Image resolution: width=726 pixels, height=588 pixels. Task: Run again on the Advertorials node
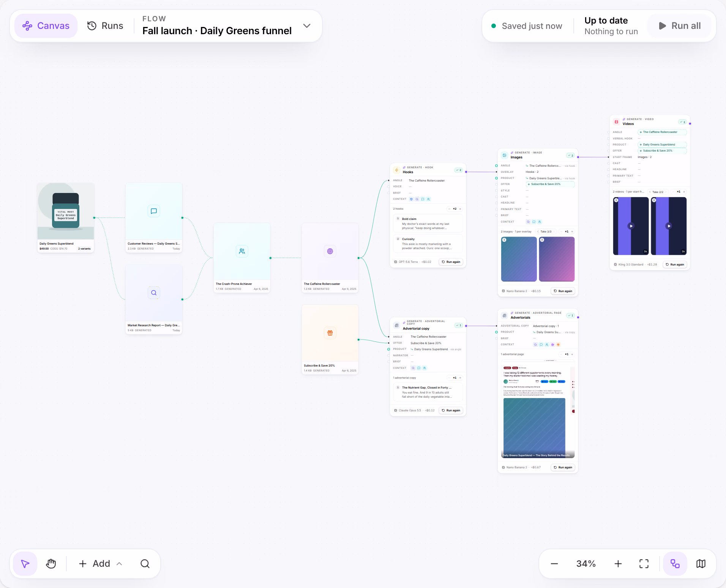coord(563,468)
